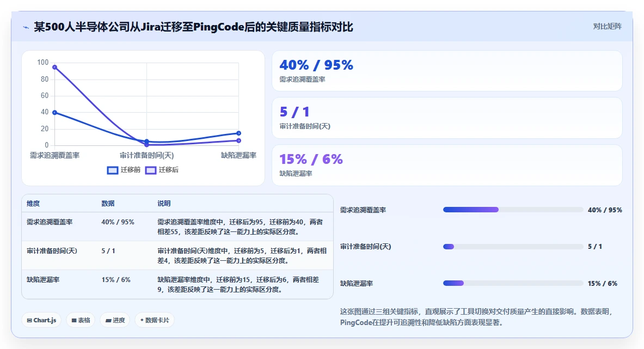Click the y-axis label 100
This screenshot has width=644, height=349.
(x=42, y=63)
